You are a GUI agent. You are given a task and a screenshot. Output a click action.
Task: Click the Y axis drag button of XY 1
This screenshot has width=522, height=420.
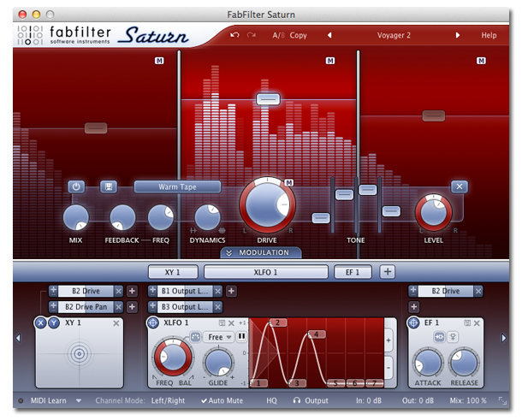(54, 322)
